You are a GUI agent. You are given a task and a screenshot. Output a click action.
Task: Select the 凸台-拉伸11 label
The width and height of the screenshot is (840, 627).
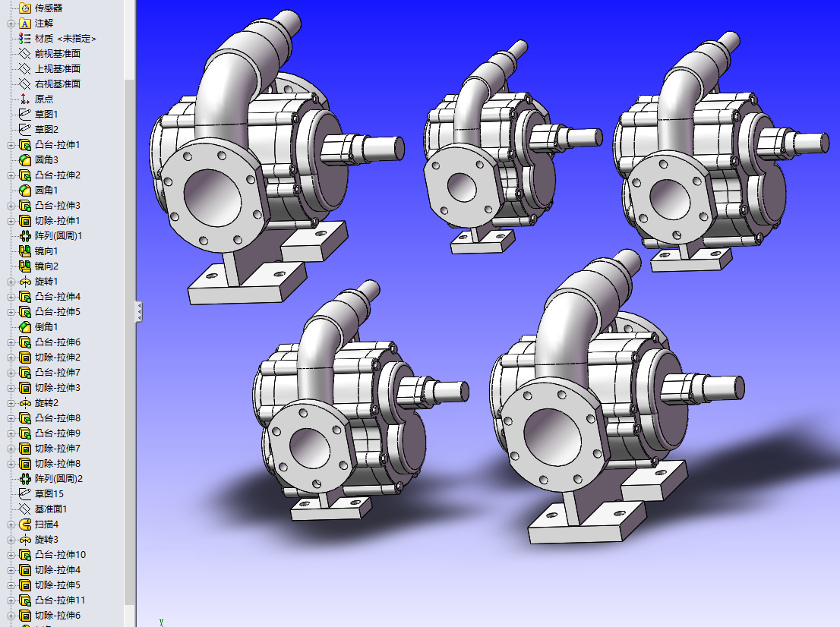click(x=60, y=600)
